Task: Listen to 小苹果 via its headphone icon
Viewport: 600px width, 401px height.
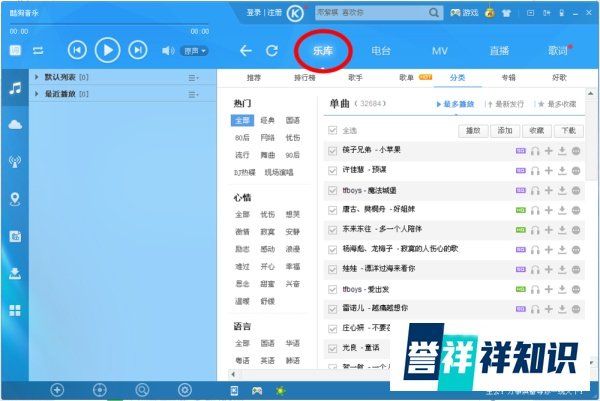Action: tap(535, 151)
